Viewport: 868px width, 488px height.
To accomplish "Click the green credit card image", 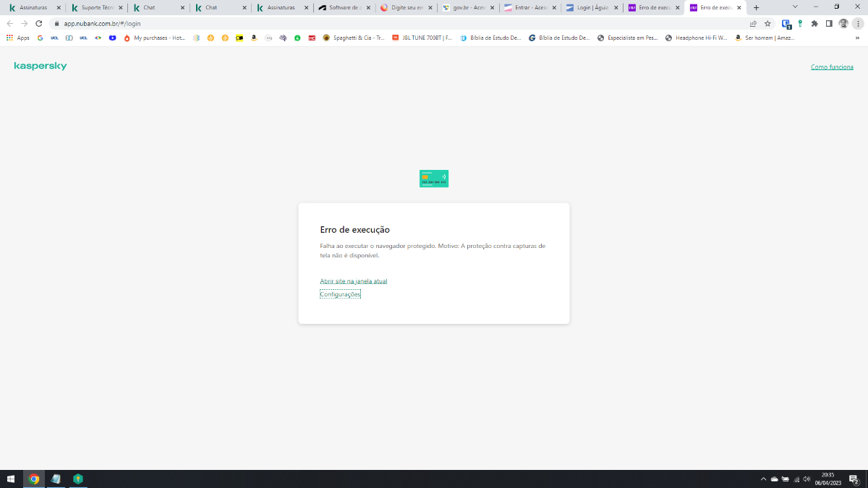I will (434, 179).
